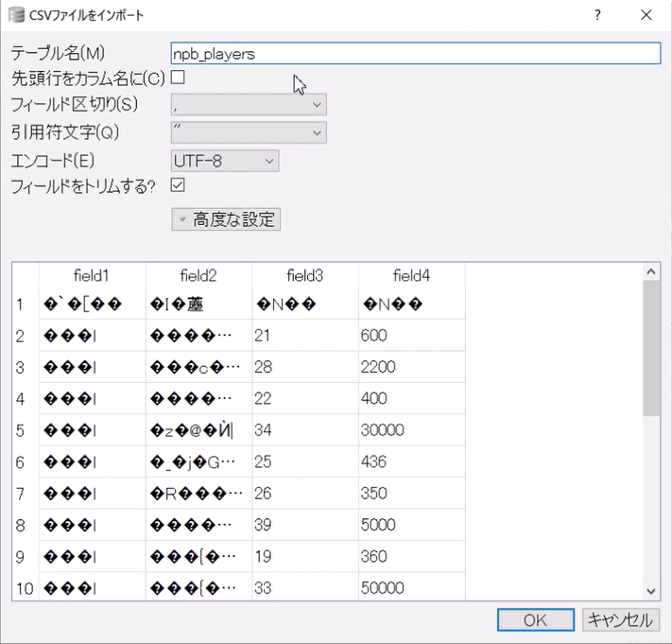Image resolution: width=672 pixels, height=644 pixels.
Task: Open the quote character dropdown
Action: [x=249, y=132]
